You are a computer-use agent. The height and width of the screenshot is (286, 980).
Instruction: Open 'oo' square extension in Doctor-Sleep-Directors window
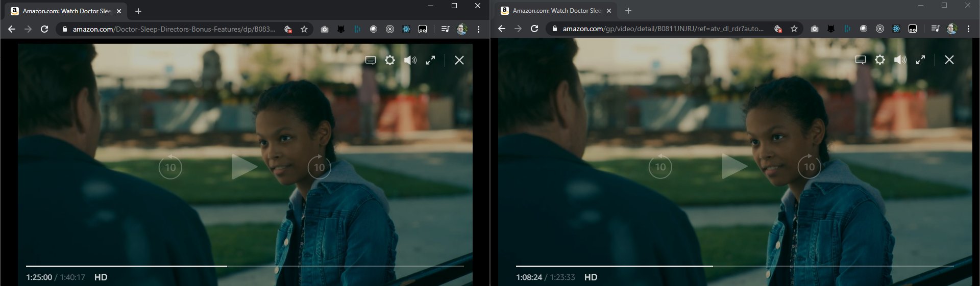coord(423,29)
